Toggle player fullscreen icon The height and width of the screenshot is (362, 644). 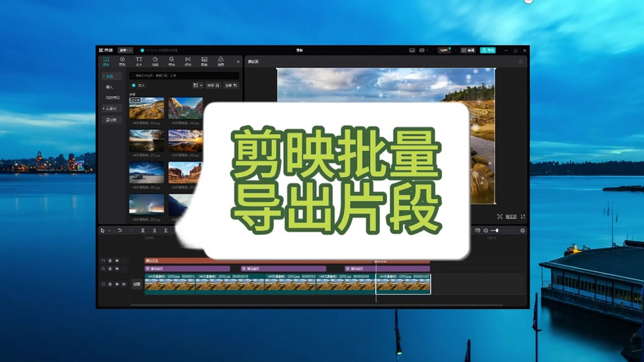pyautogui.click(x=523, y=217)
